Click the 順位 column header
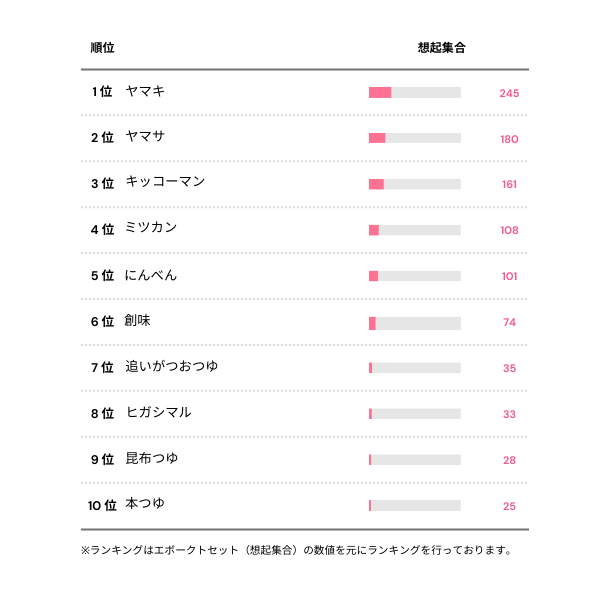 pyautogui.click(x=102, y=48)
